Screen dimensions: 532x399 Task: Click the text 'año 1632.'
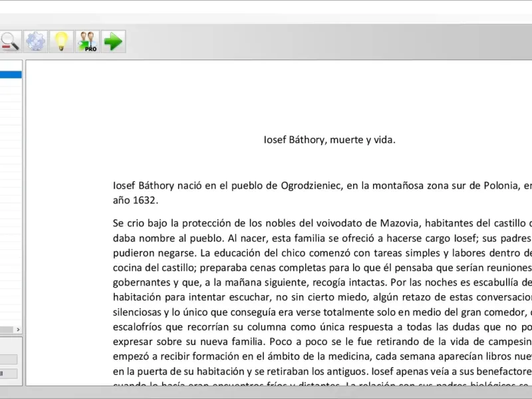pos(136,200)
